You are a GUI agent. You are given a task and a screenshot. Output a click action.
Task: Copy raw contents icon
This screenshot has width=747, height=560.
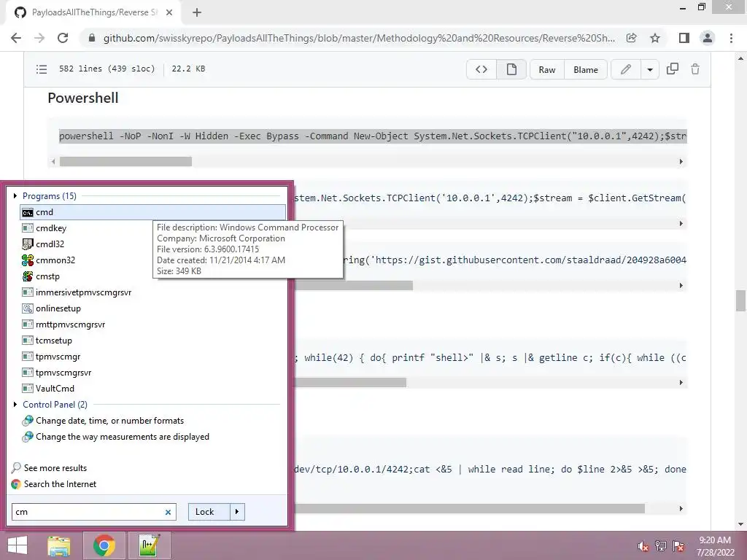point(672,69)
